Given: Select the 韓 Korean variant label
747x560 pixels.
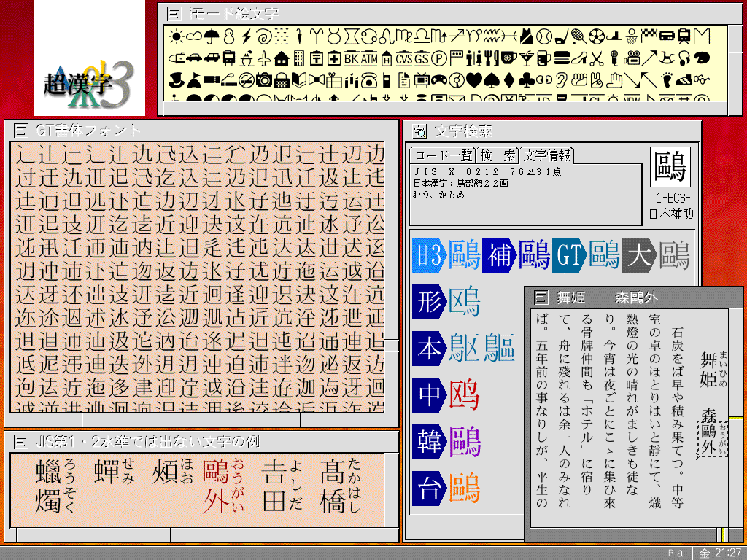Looking at the screenshot, I should pos(428,442).
